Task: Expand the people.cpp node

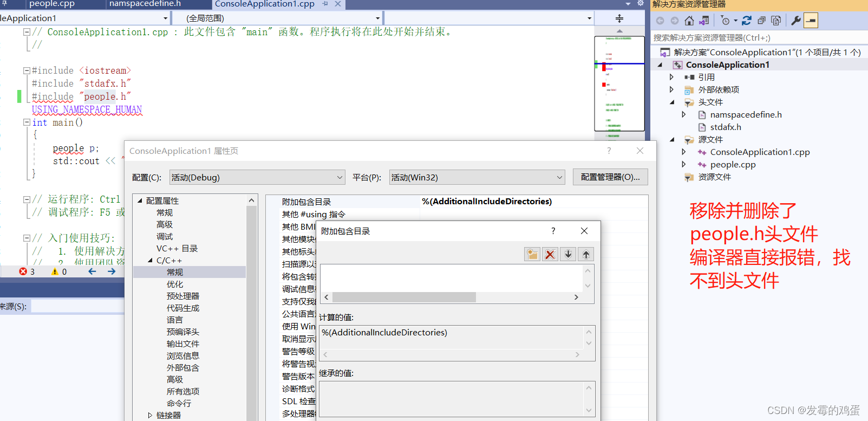Action: pos(684,164)
